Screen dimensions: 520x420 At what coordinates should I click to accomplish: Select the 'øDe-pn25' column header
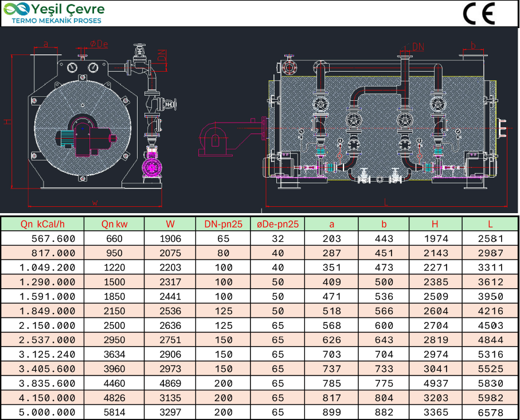278,224
